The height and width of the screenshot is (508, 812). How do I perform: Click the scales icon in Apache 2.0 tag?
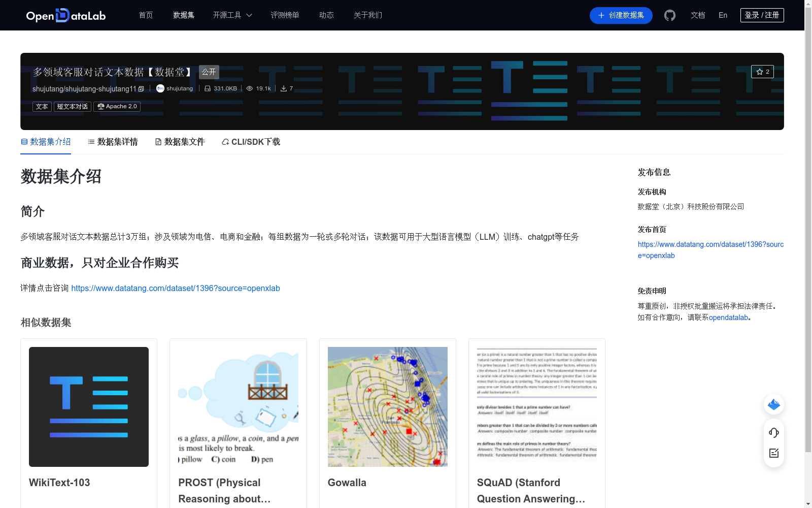[x=101, y=106]
